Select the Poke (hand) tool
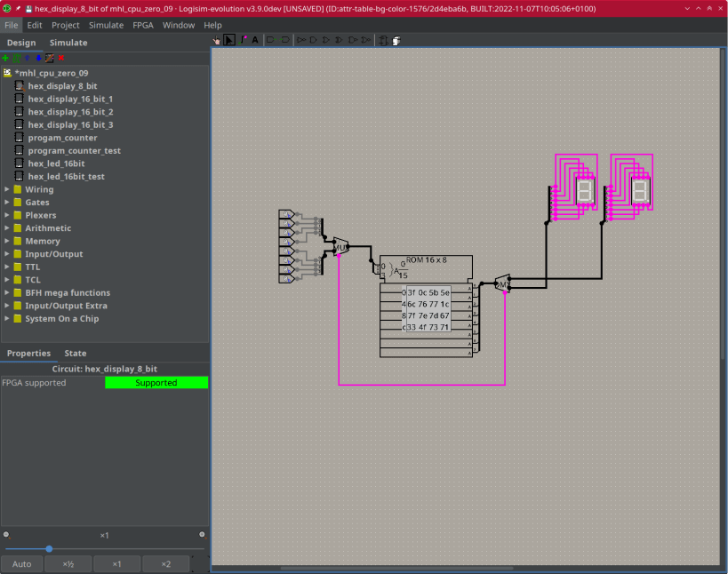This screenshot has width=728, height=574. (217, 40)
